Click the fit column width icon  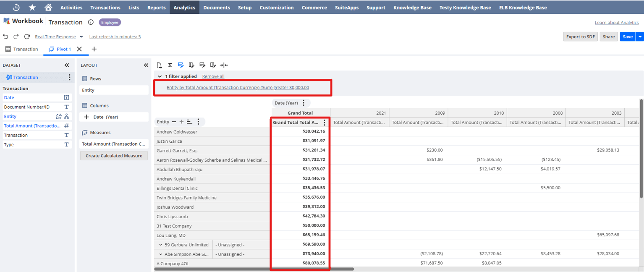(x=224, y=65)
